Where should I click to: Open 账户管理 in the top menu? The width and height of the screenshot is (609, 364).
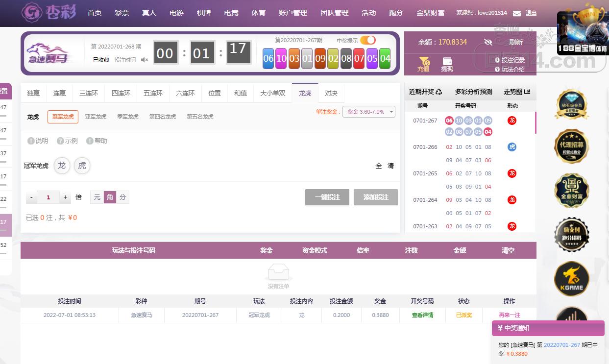coord(292,13)
